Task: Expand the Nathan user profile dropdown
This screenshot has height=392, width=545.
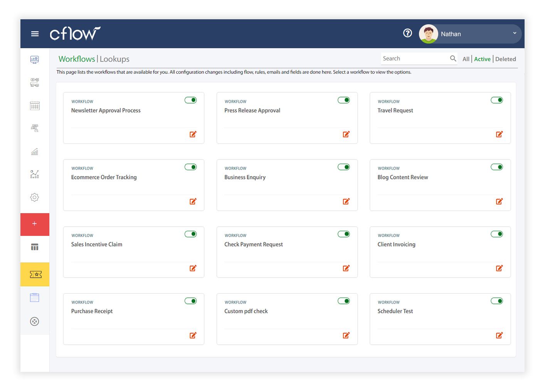Action: pos(514,34)
